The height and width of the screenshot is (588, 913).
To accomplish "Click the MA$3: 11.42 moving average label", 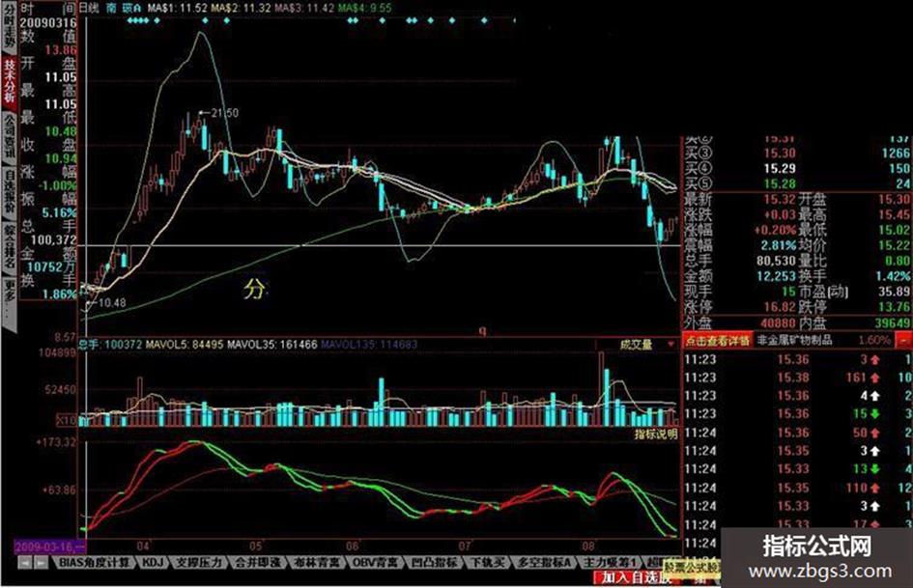I will [x=304, y=8].
